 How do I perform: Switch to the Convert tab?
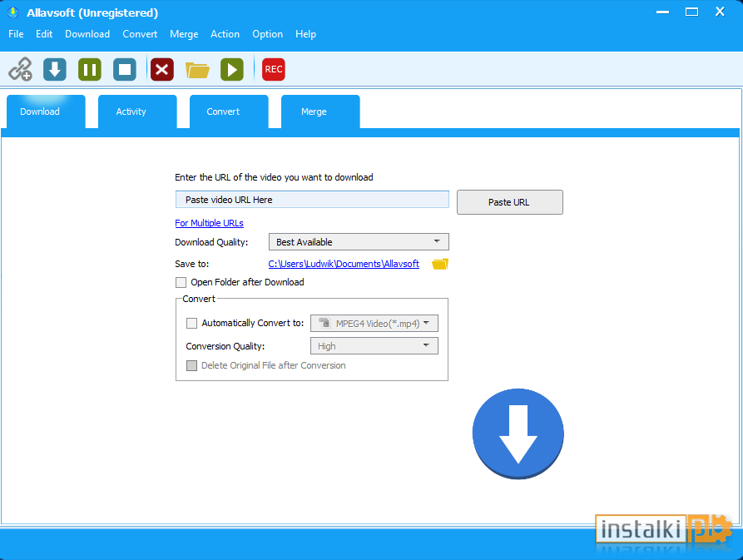tap(229, 112)
